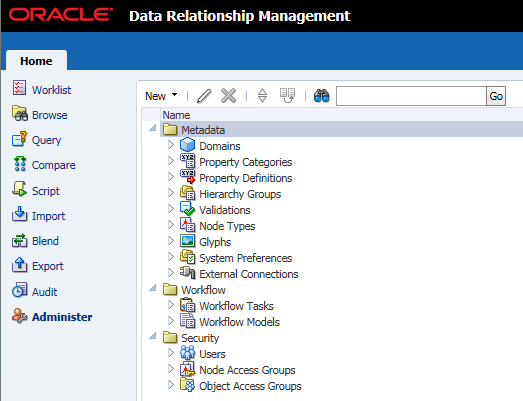Open the Administer user wrench icon

[x=19, y=316]
